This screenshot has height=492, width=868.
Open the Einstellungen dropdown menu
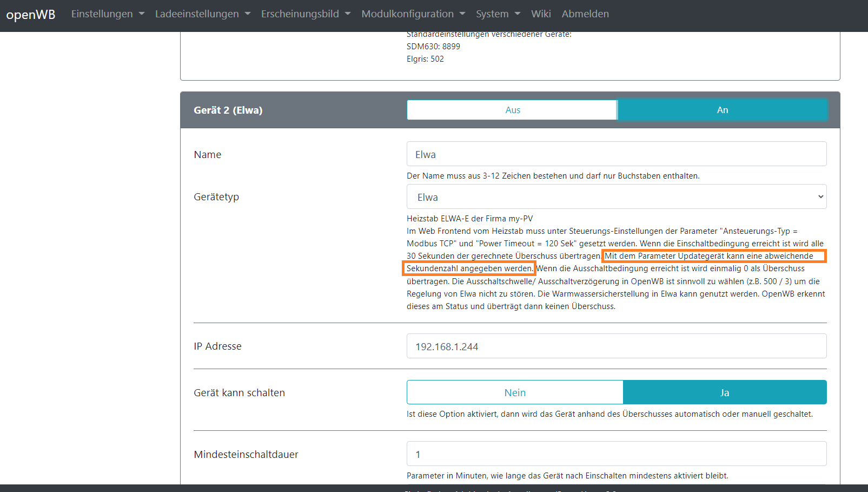tap(108, 14)
